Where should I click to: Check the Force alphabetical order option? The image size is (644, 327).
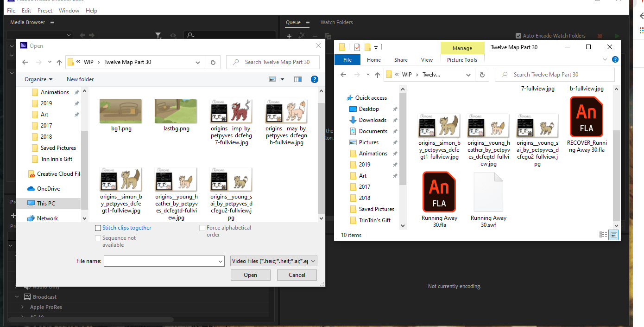click(202, 228)
